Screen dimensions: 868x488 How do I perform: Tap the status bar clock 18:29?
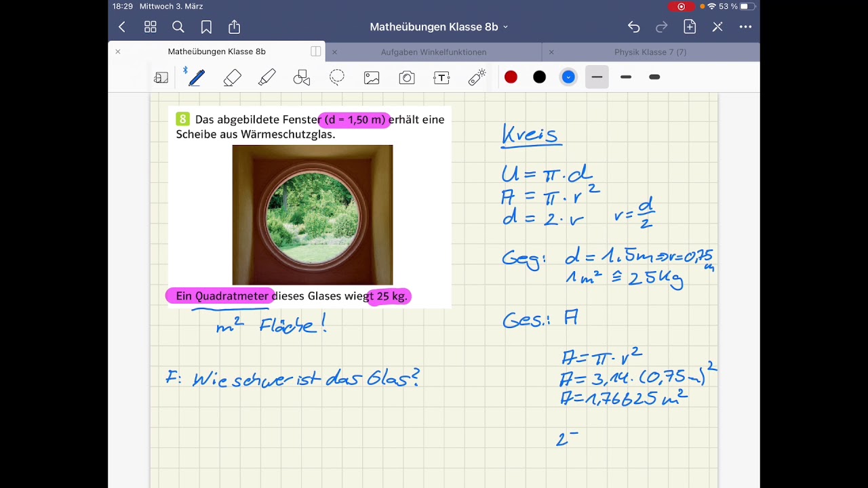[x=123, y=6]
